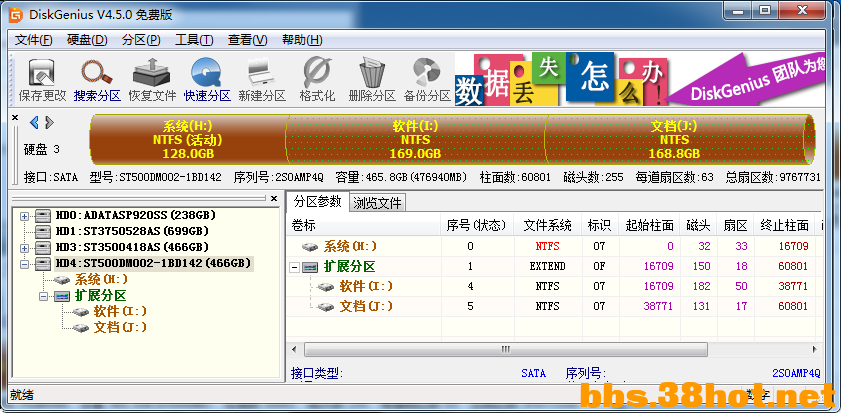
Task: Select the HD0 ADATASP920SS disk icon
Action: click(43, 216)
